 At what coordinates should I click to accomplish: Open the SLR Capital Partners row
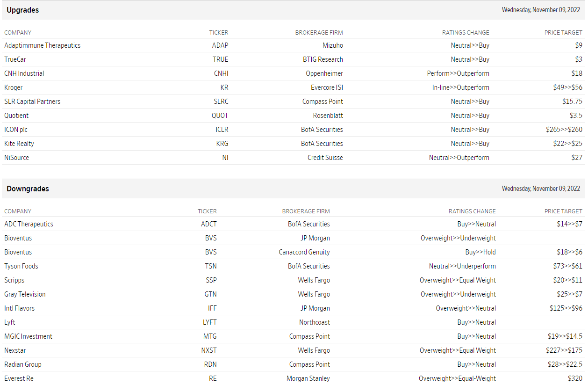point(32,102)
